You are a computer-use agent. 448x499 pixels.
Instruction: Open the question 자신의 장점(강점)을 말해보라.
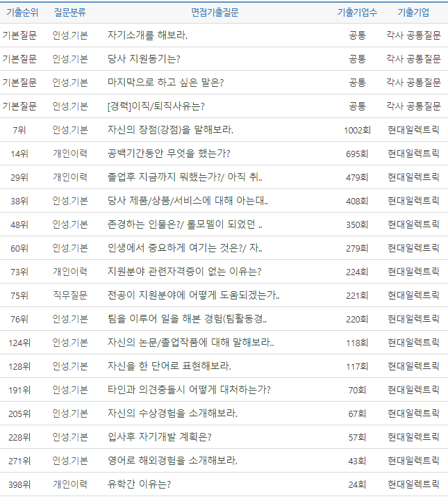tap(171, 130)
